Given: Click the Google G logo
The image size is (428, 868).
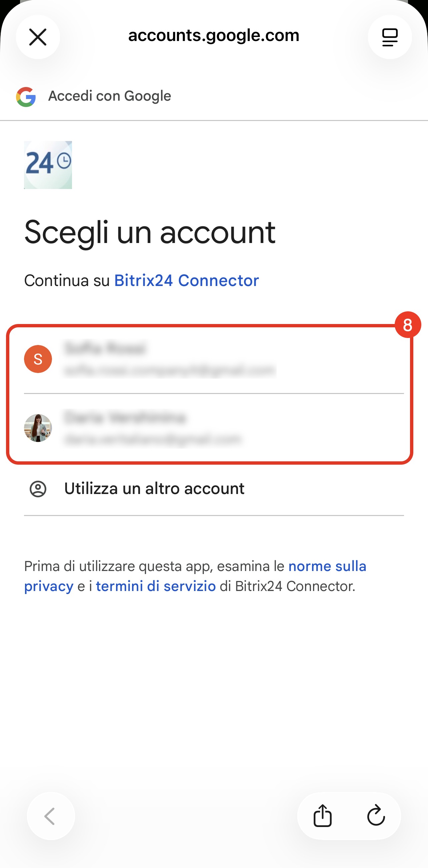Looking at the screenshot, I should click(26, 97).
